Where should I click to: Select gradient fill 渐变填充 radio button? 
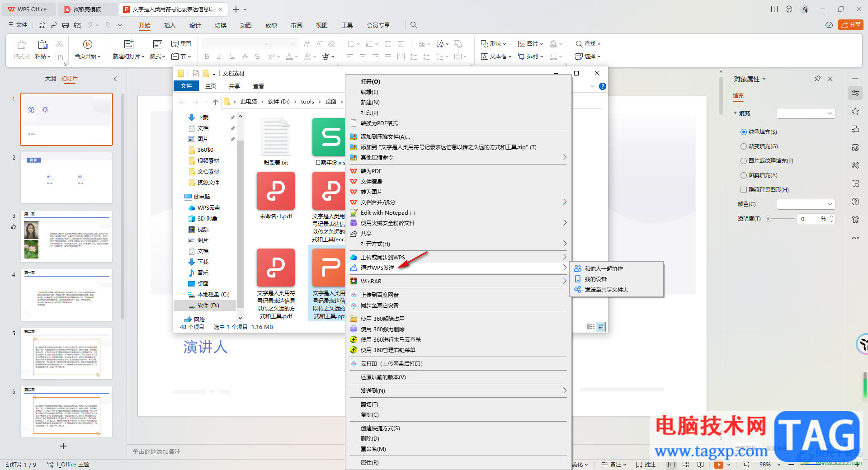click(x=744, y=146)
